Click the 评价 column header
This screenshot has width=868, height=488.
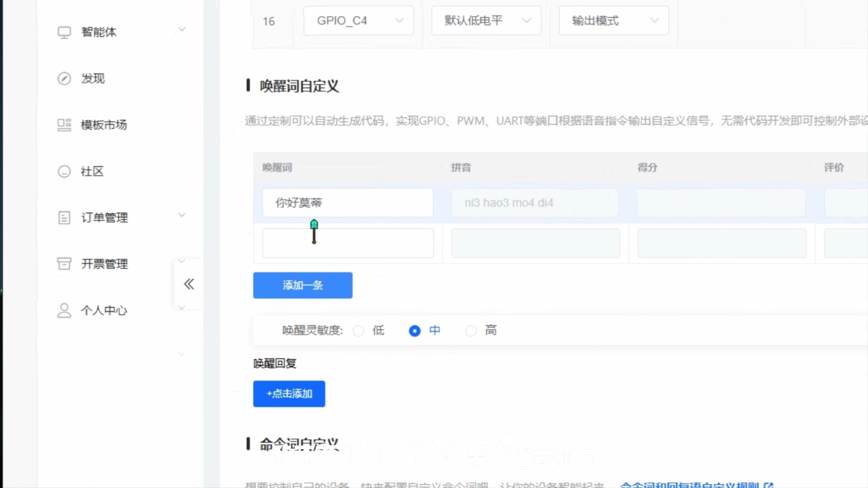click(834, 167)
